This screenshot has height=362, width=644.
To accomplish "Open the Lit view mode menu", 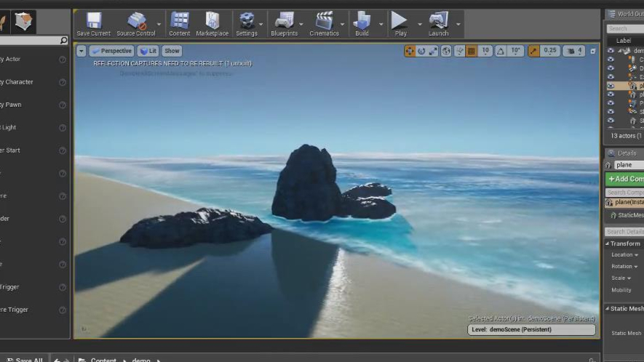I will (148, 51).
